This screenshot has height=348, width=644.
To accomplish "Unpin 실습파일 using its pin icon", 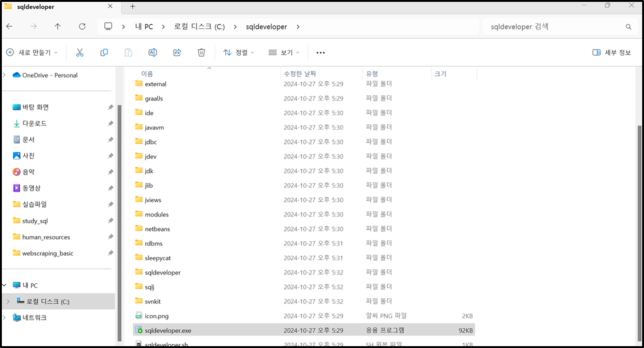I will [x=111, y=204].
